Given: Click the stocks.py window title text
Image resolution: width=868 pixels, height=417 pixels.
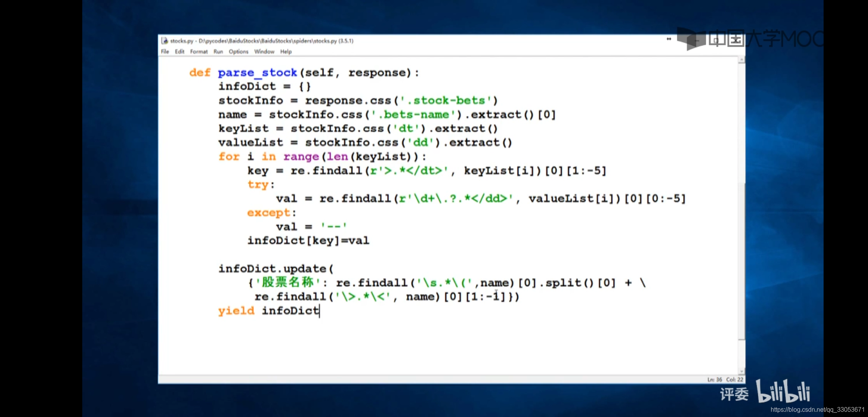Looking at the screenshot, I should pos(262,41).
